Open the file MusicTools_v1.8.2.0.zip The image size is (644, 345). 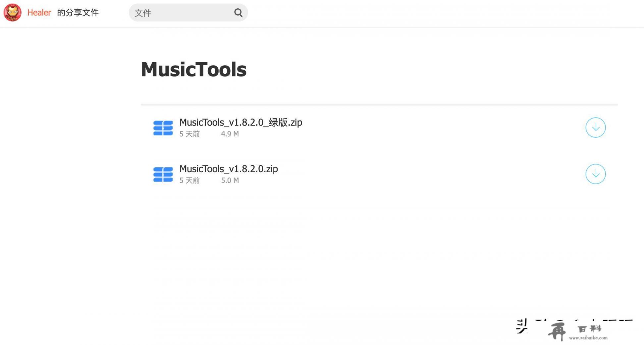[229, 169]
